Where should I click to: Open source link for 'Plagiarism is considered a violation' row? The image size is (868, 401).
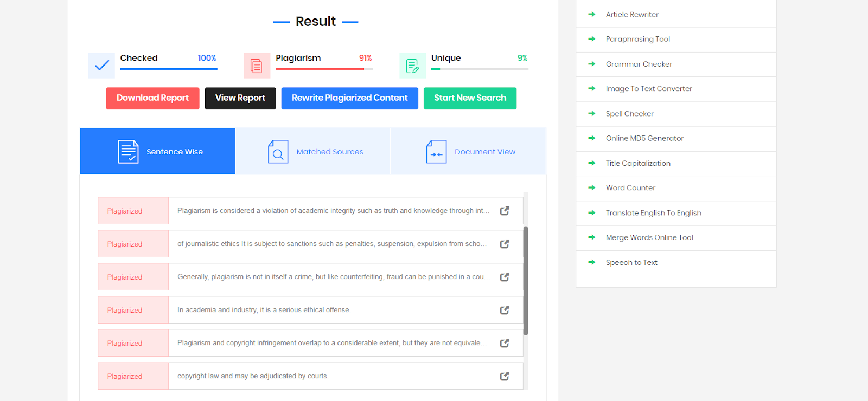(505, 211)
